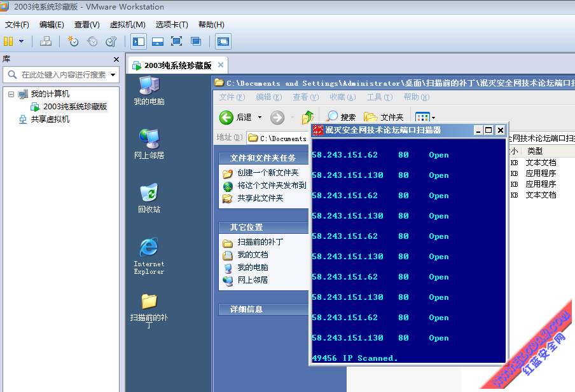
Task: Click the Explorer address bar path
Action: pyautogui.click(x=278, y=138)
